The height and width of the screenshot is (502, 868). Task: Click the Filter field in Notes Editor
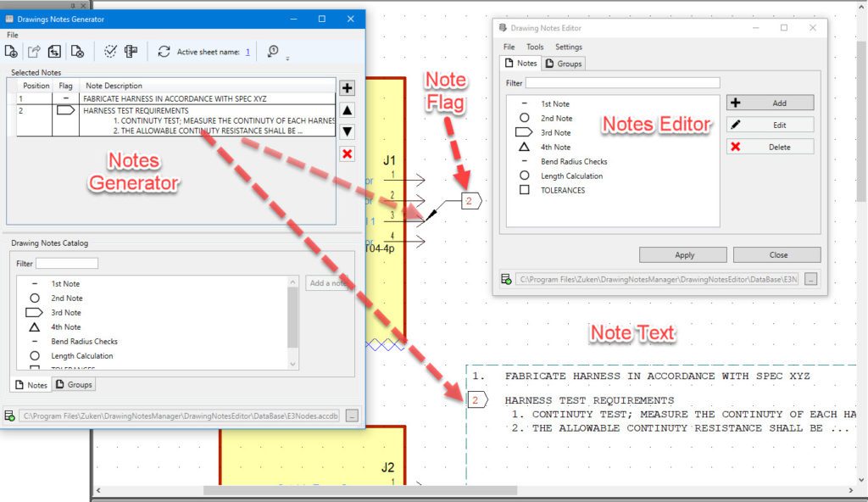622,83
